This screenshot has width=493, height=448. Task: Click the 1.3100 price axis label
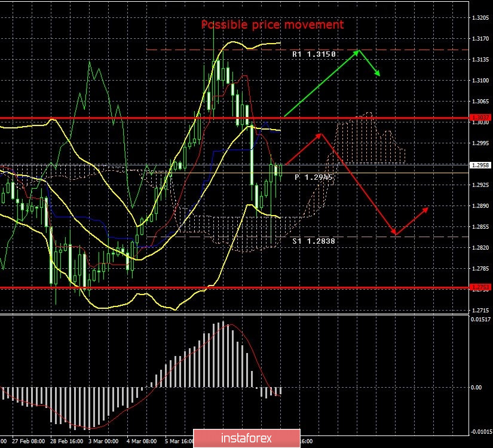click(x=480, y=81)
